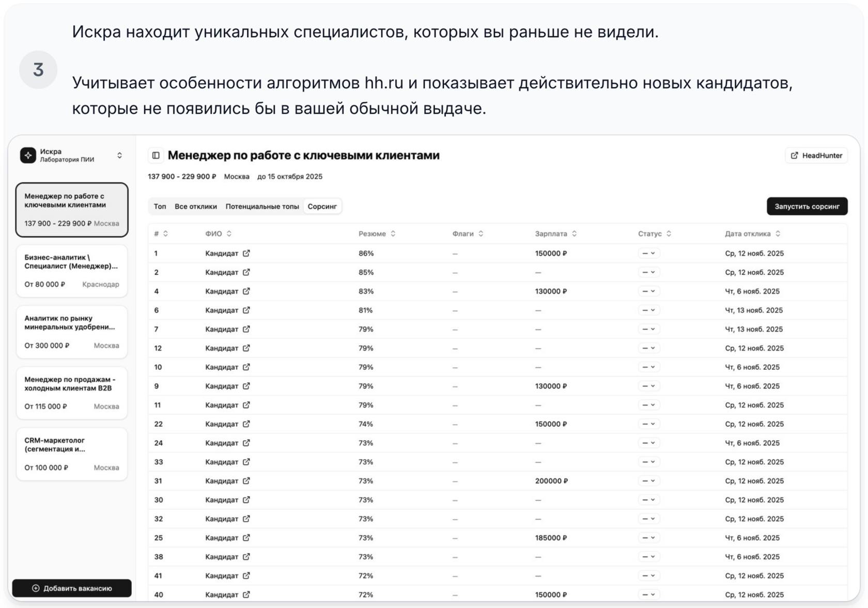Open external link icon for candidate number 25
This screenshot has height=608, width=868.
[x=246, y=538]
